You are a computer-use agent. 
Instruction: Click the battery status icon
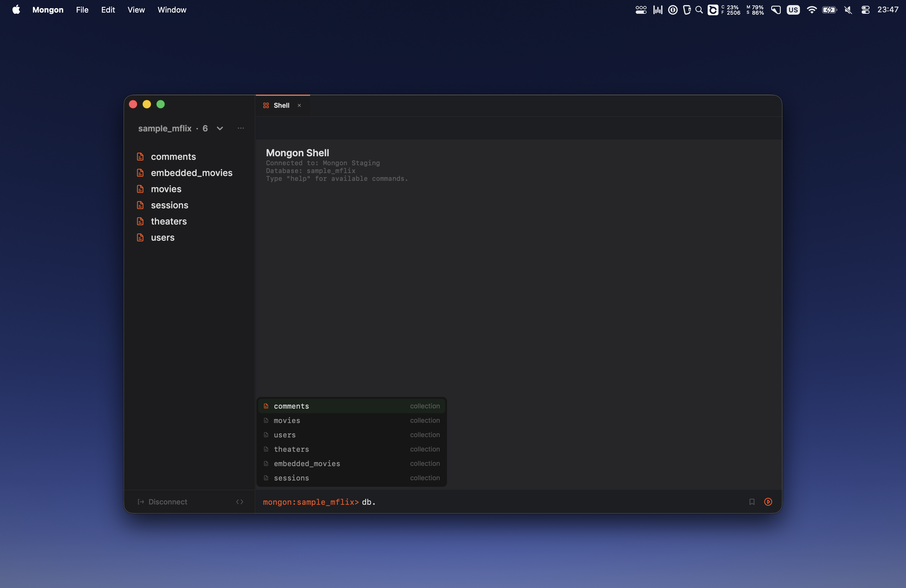(830, 10)
